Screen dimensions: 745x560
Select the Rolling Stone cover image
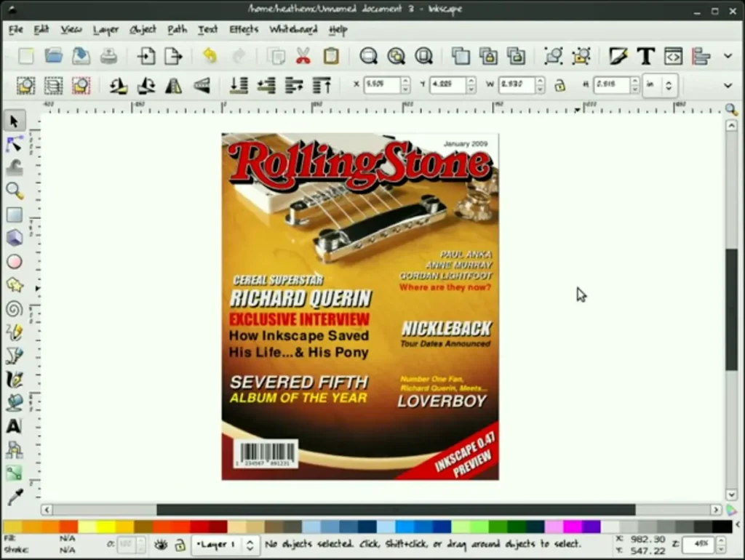click(360, 306)
